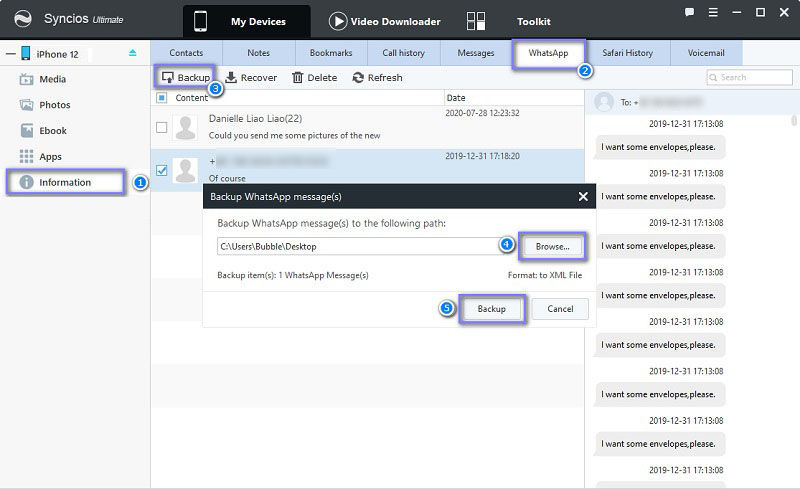Open the feedback chat bubble icon
The width and height of the screenshot is (800, 489).
tap(689, 12)
